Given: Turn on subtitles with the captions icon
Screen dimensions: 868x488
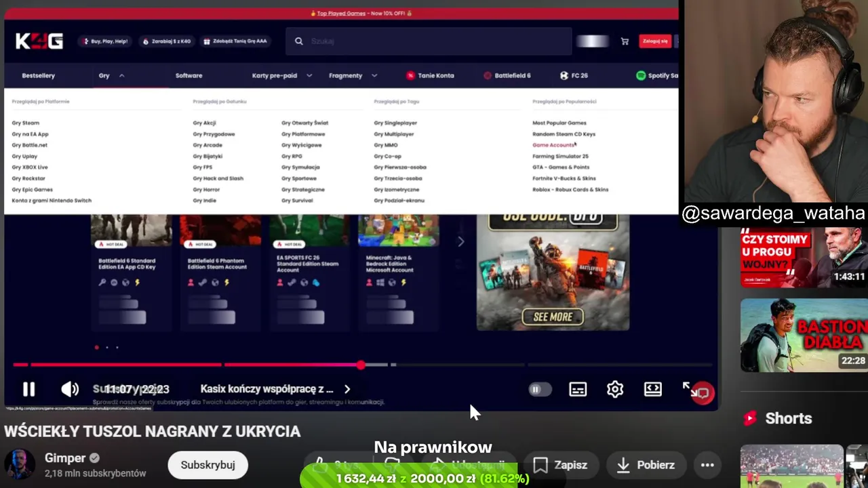Looking at the screenshot, I should coord(578,389).
